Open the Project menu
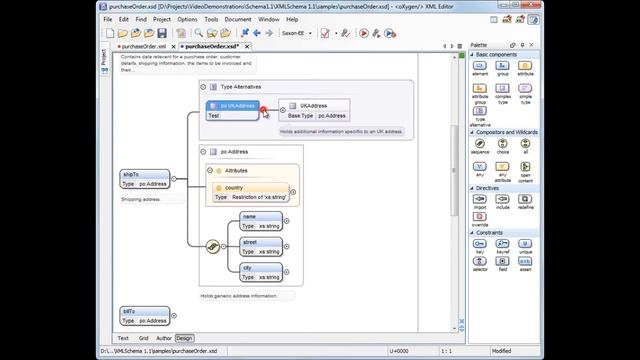Image resolution: width=640 pixels, height=360 pixels. click(x=162, y=19)
